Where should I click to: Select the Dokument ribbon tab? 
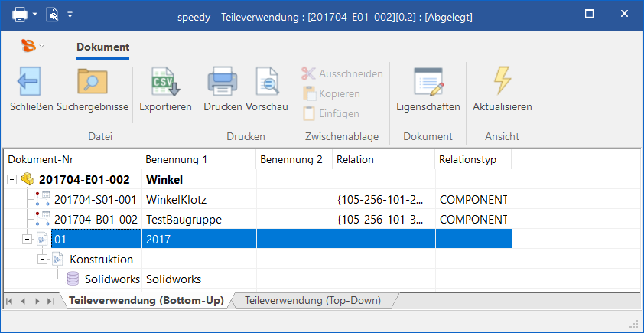pyautogui.click(x=102, y=47)
